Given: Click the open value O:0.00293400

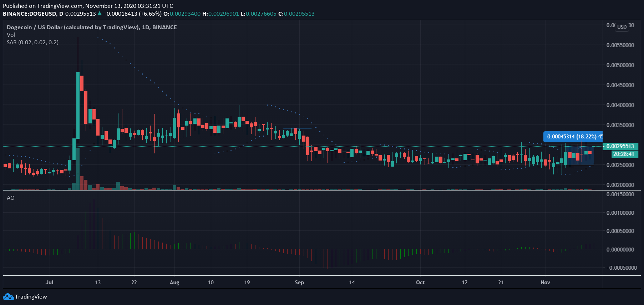Looking at the screenshot, I should [x=182, y=14].
